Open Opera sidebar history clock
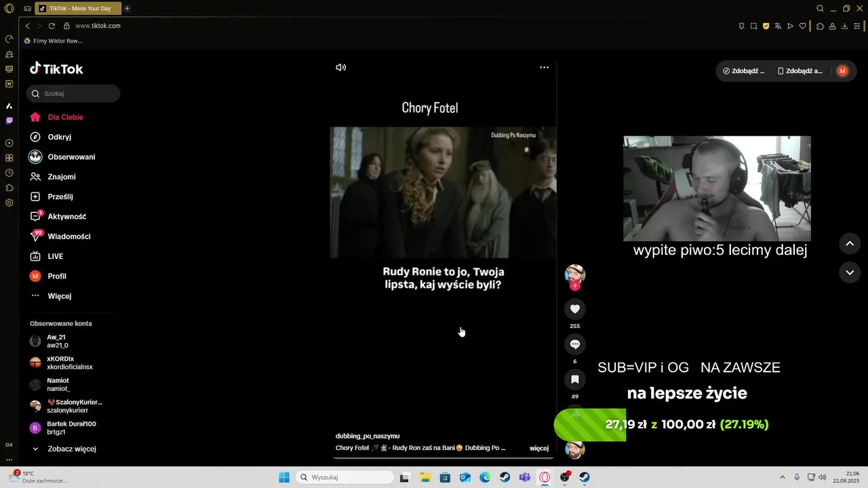Screen dimensions: 868x488 point(9,173)
